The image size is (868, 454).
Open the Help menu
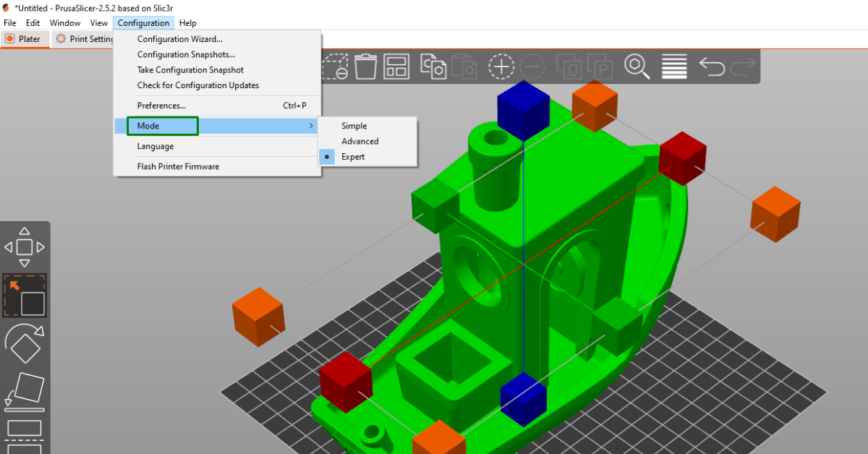point(187,23)
